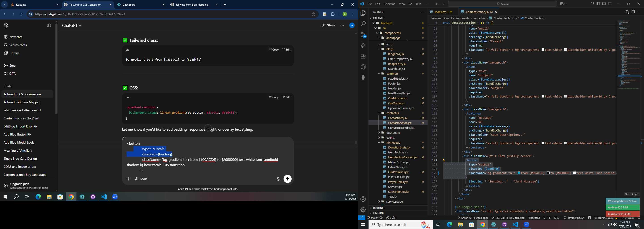
Task: Expand the servicepage folder
Action: tap(379, 201)
